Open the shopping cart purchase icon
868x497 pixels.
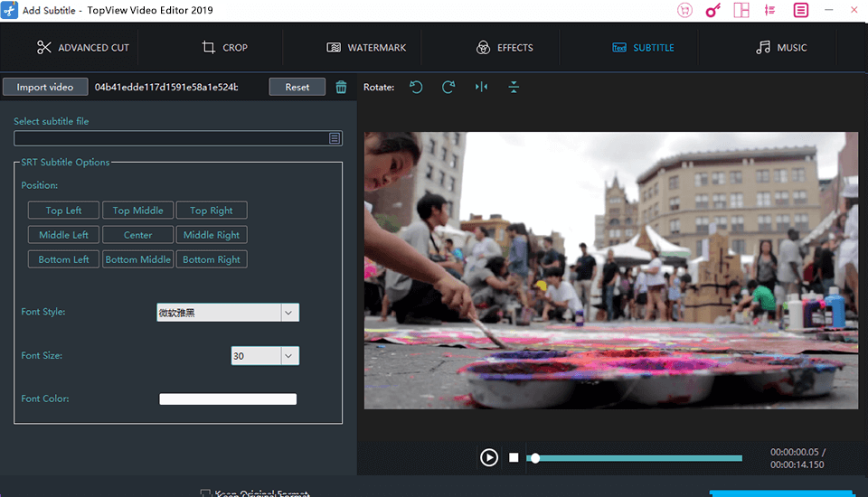[x=684, y=11]
